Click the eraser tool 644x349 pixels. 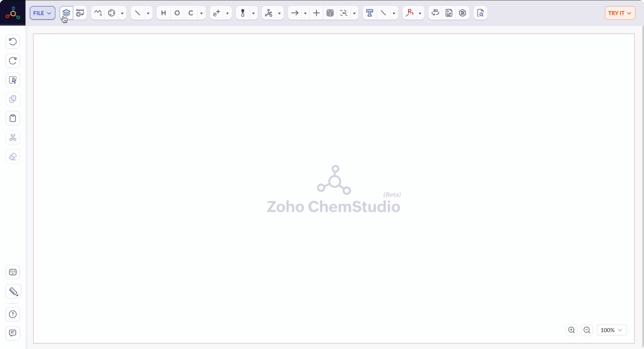pos(12,156)
